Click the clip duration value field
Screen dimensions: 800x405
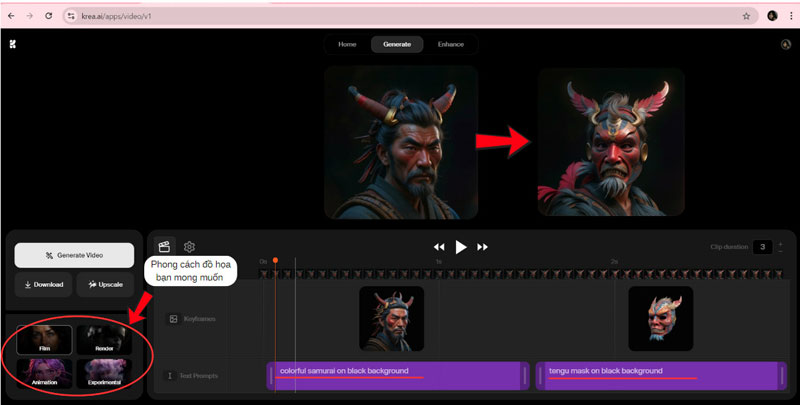[762, 247]
